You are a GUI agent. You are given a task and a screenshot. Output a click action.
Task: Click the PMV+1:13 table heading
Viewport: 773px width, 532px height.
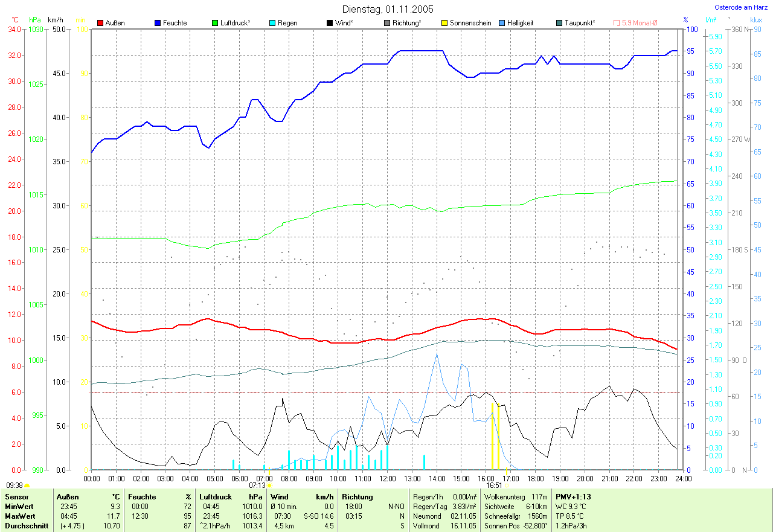tap(573, 496)
